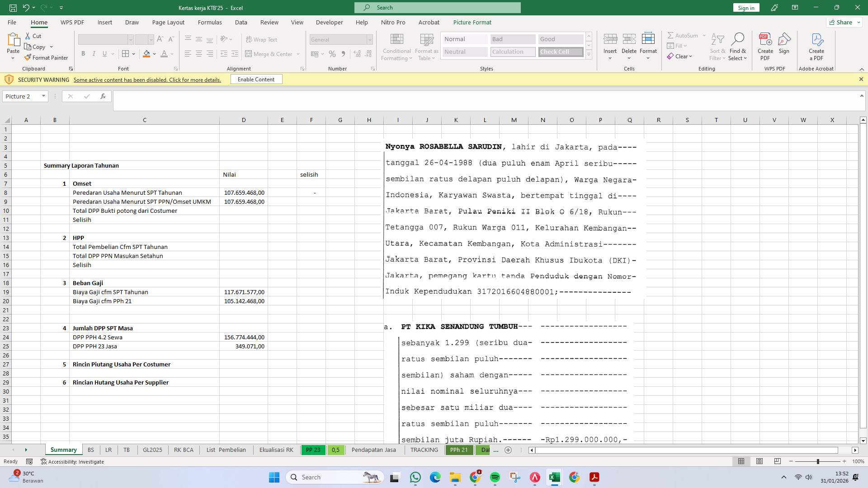Click the Enable Content button
The image size is (868, 488).
tap(256, 79)
